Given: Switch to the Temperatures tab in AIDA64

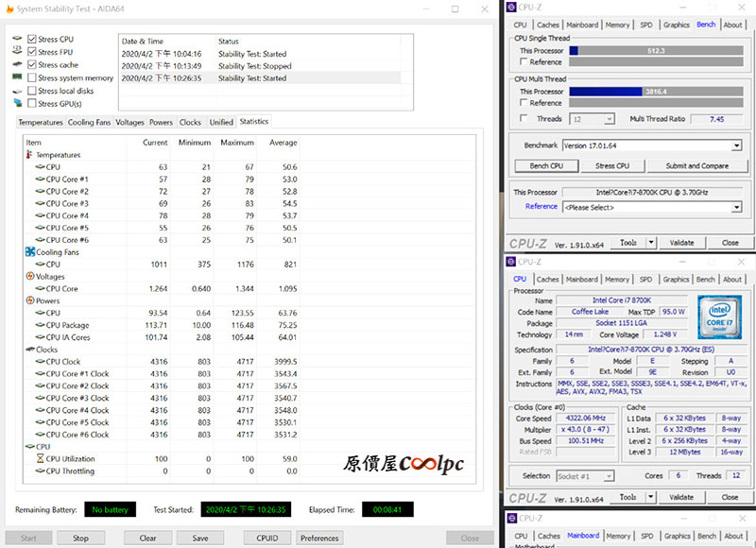Looking at the screenshot, I should pos(41,123).
